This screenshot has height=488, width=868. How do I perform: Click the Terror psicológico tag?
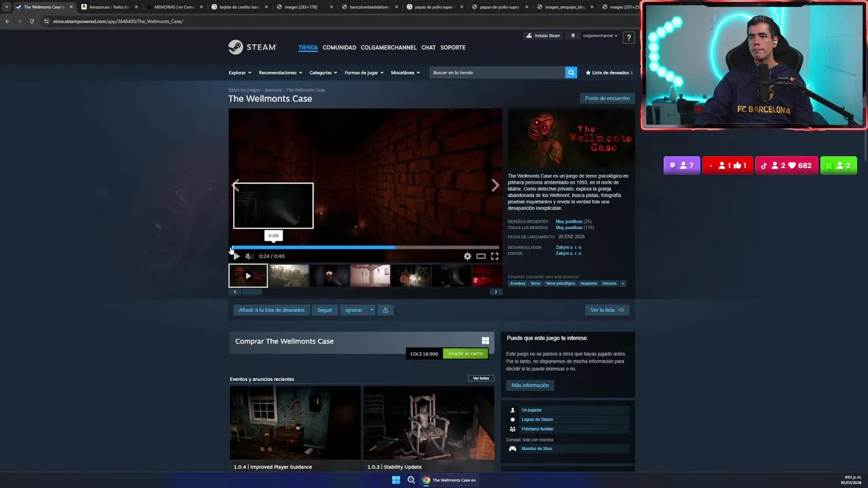(560, 283)
